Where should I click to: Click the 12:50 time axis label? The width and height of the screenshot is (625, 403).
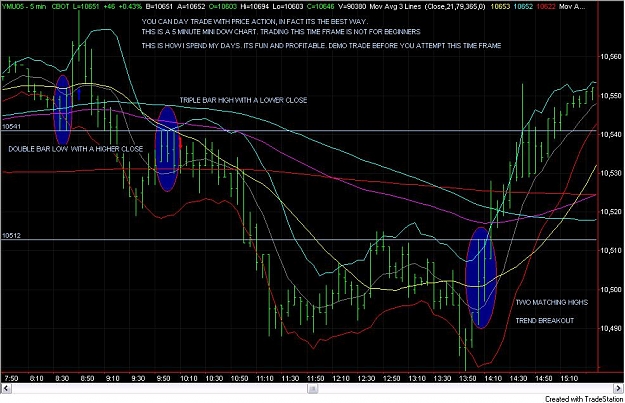click(x=391, y=378)
